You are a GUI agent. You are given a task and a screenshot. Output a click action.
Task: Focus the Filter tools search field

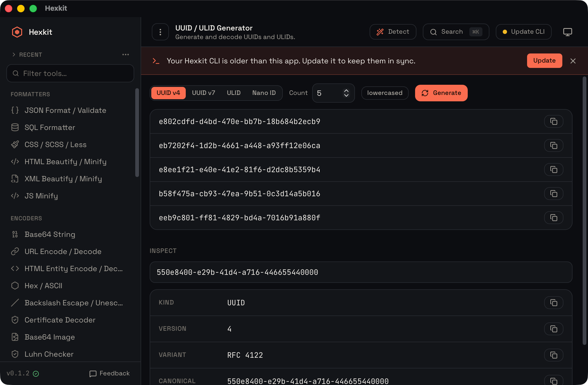point(70,73)
